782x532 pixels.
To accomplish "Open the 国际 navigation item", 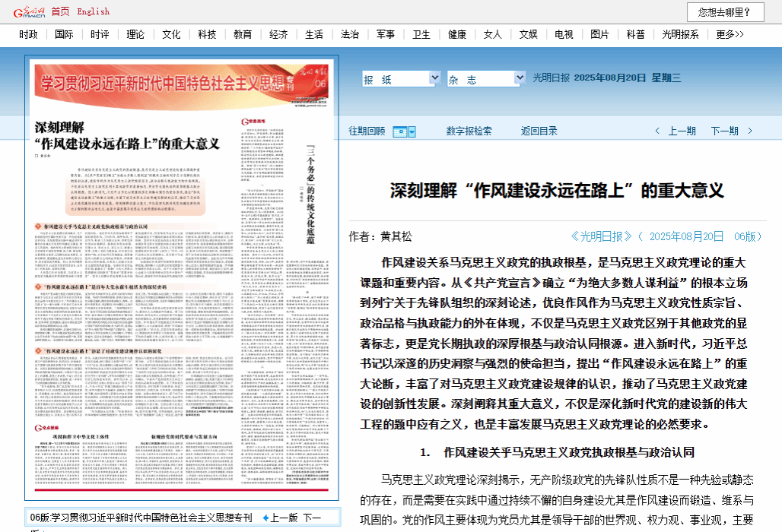I will tap(64, 34).
